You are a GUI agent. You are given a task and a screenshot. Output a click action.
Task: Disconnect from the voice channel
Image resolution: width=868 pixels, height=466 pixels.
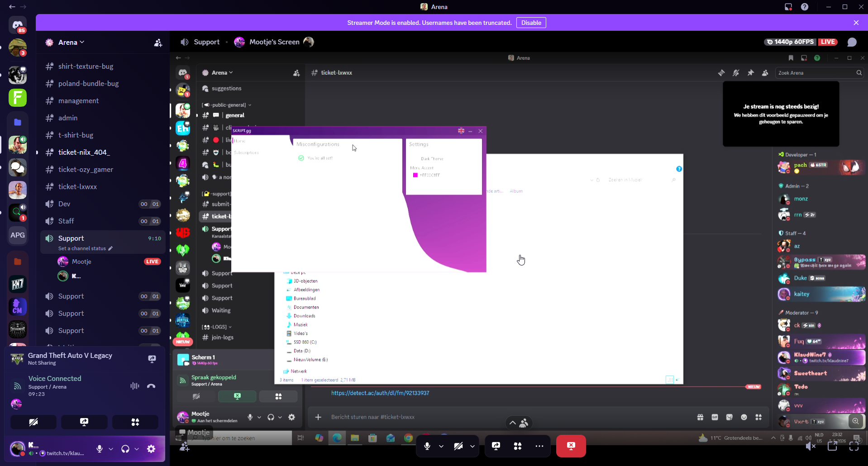pyautogui.click(x=151, y=386)
